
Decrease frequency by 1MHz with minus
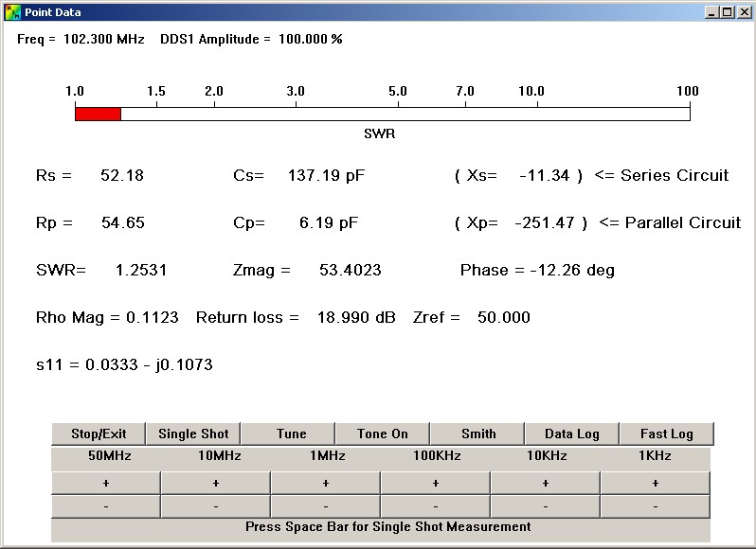(x=325, y=506)
